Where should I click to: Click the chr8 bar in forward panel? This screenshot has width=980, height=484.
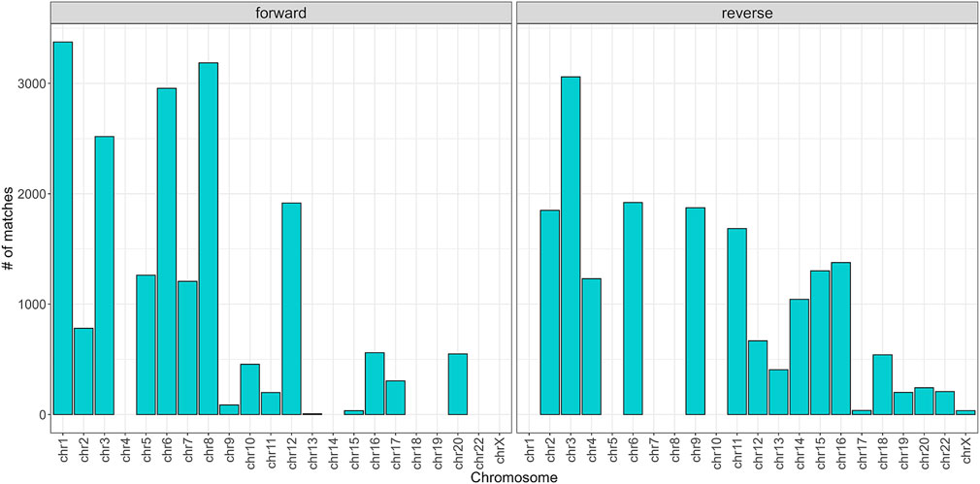click(x=208, y=239)
